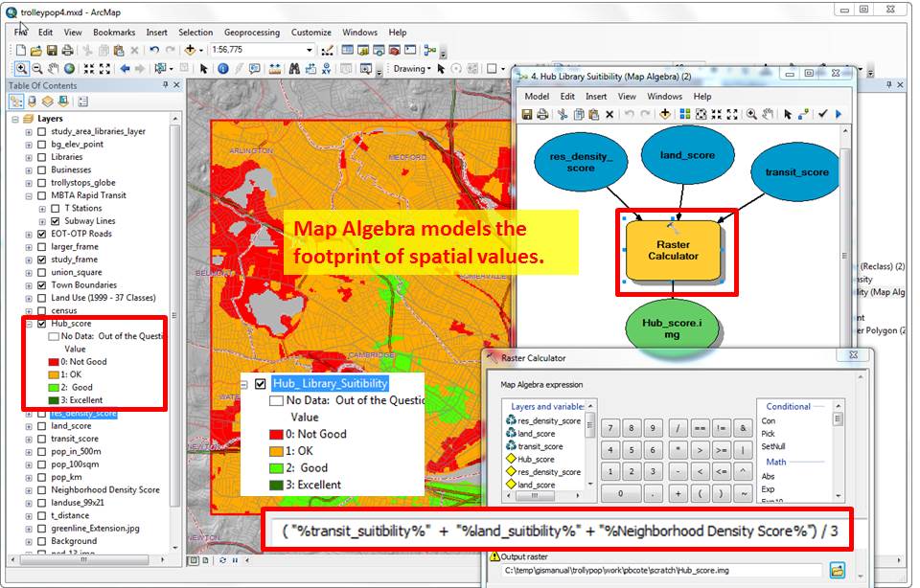
Task: Select the Zoom In magnifier tool
Action: (x=23, y=68)
